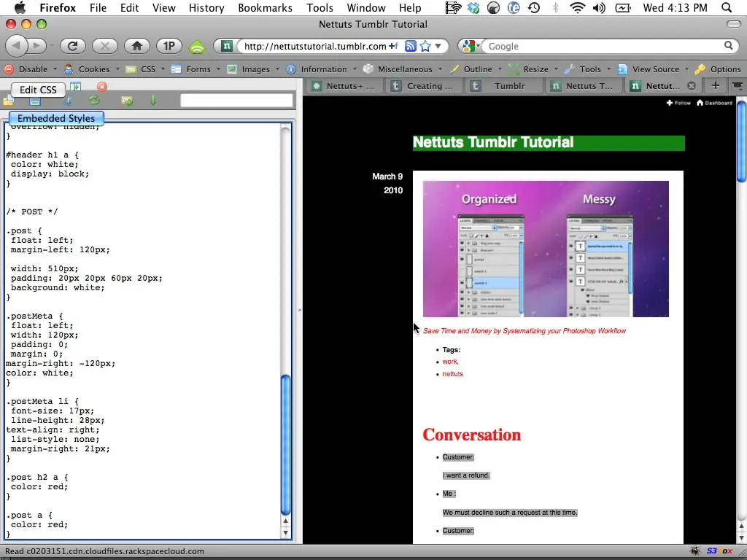The height and width of the screenshot is (560, 747).
Task: Click the battery status icon
Action: click(623, 7)
